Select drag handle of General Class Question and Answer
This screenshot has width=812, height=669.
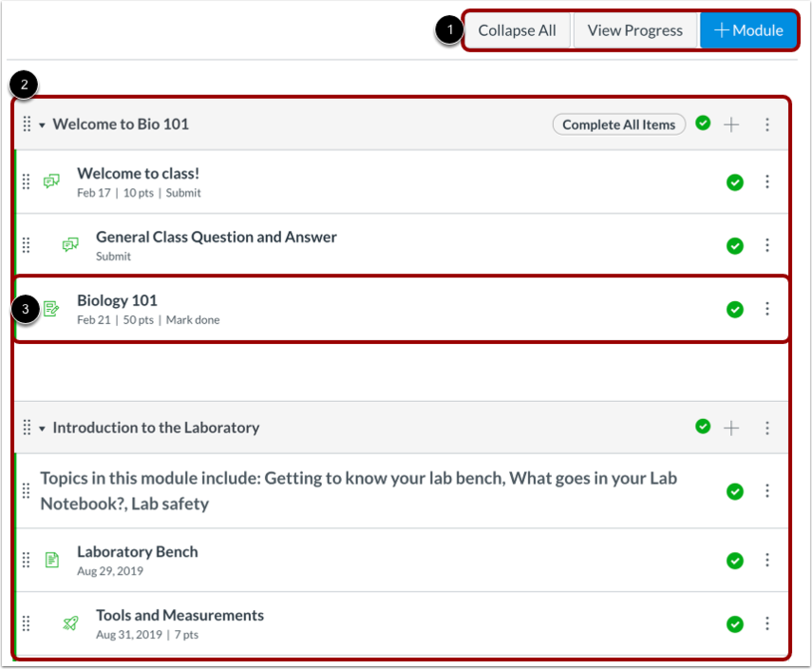click(27, 244)
